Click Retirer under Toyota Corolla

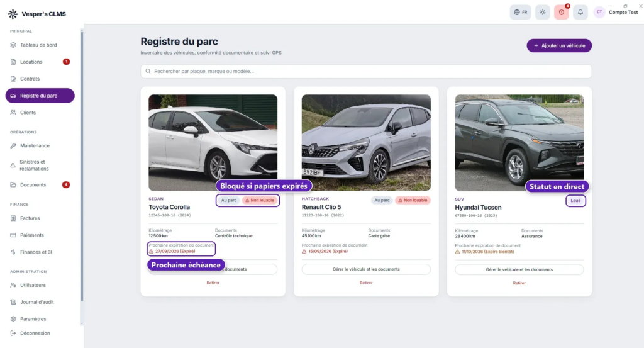[213, 283]
